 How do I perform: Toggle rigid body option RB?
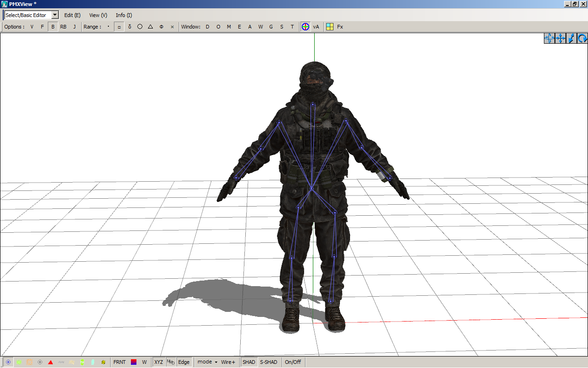coord(63,27)
